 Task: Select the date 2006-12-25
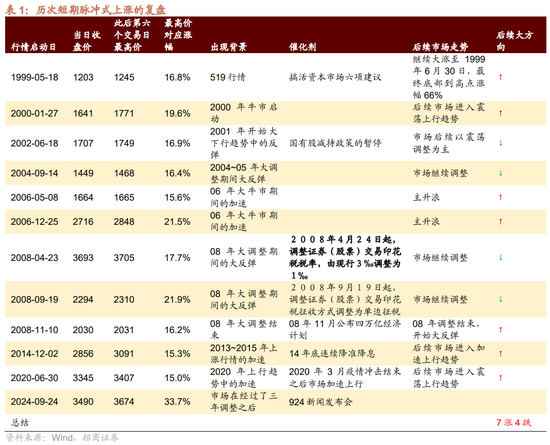(x=34, y=221)
